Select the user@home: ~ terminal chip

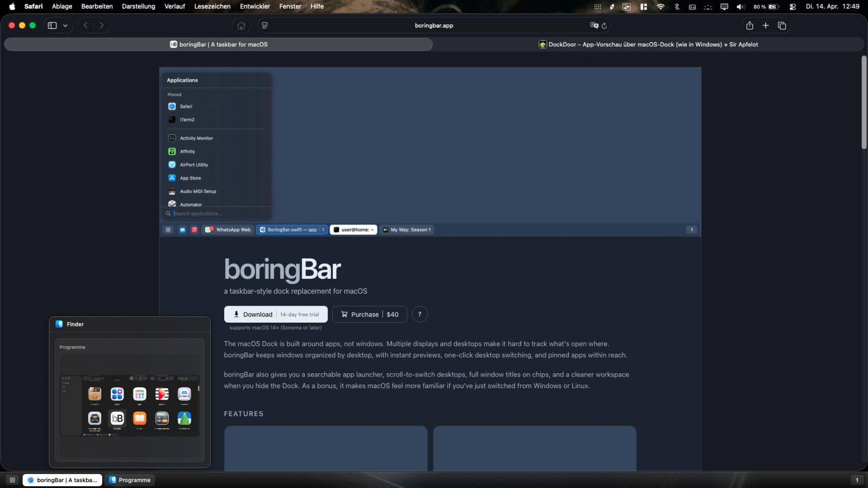pyautogui.click(x=353, y=230)
